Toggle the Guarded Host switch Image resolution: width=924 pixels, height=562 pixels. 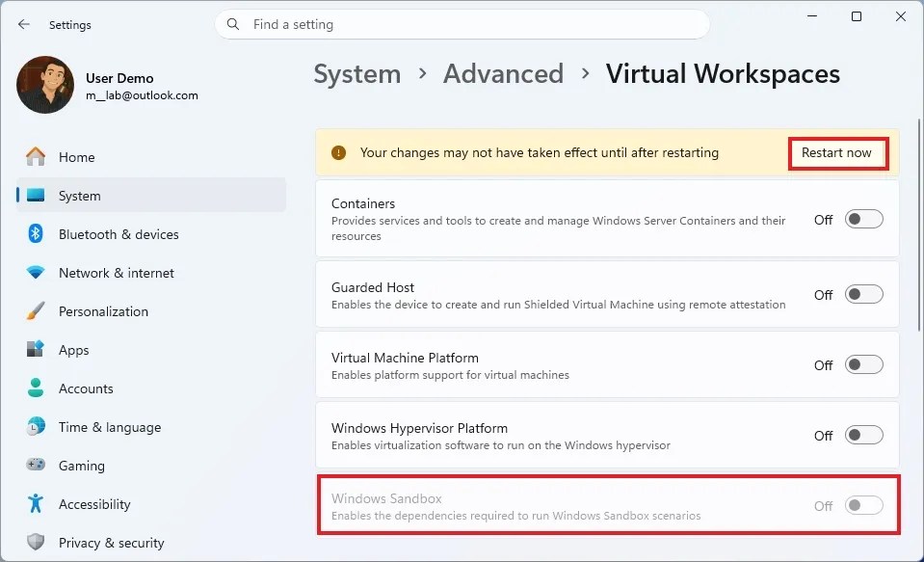tap(863, 294)
